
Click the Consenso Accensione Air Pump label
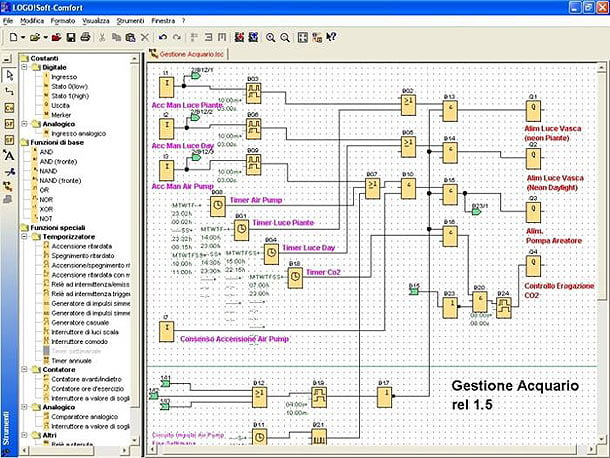(234, 339)
